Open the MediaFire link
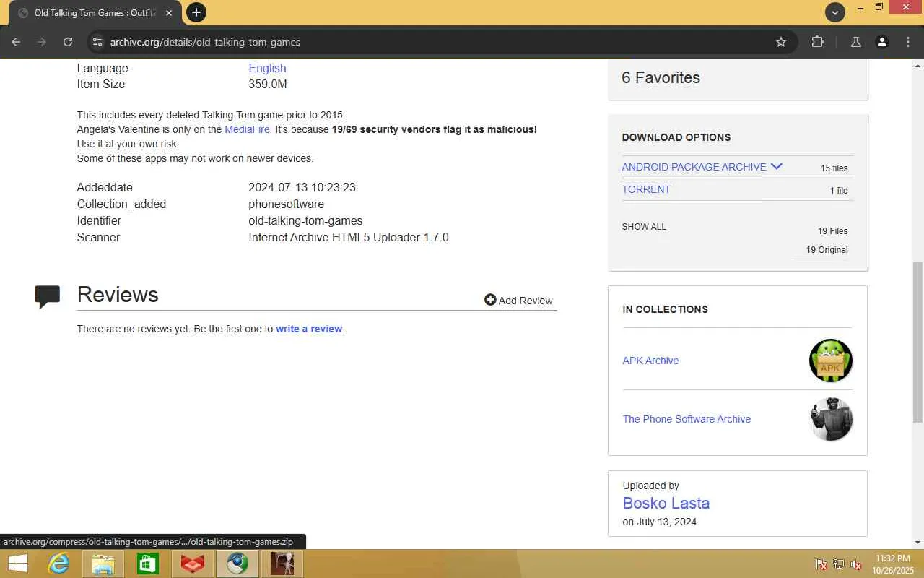924x578 pixels. pos(247,129)
